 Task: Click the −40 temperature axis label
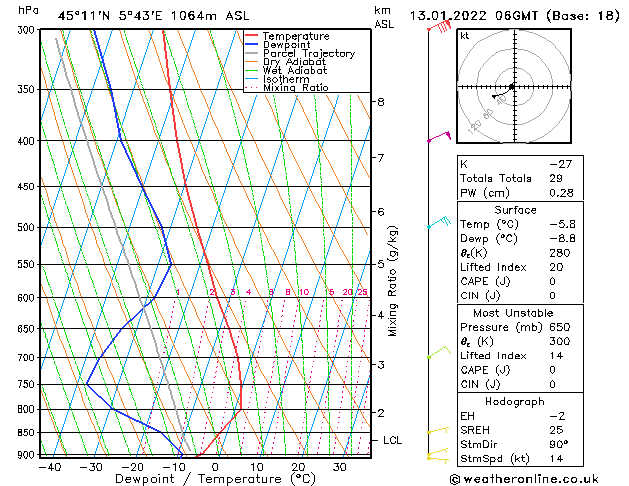pos(50,467)
